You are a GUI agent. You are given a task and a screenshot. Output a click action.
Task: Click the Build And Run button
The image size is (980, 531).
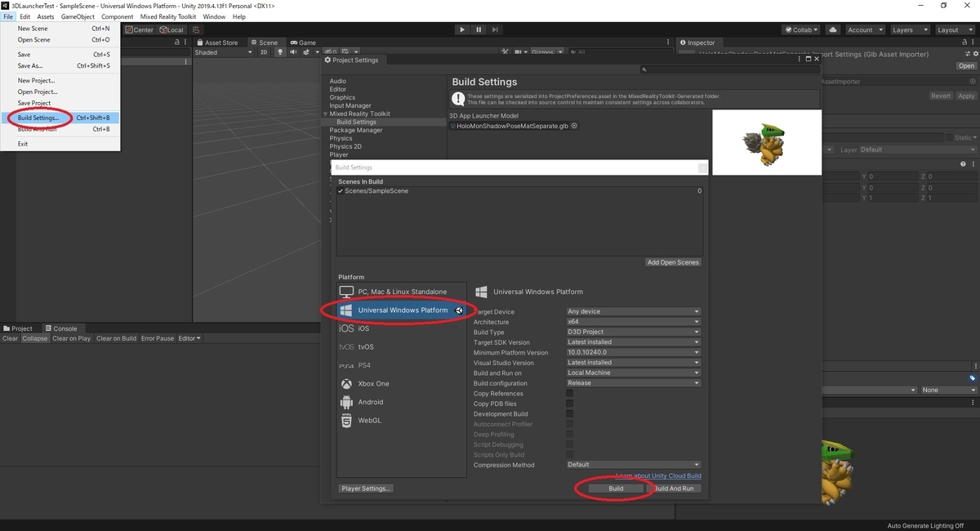675,489
